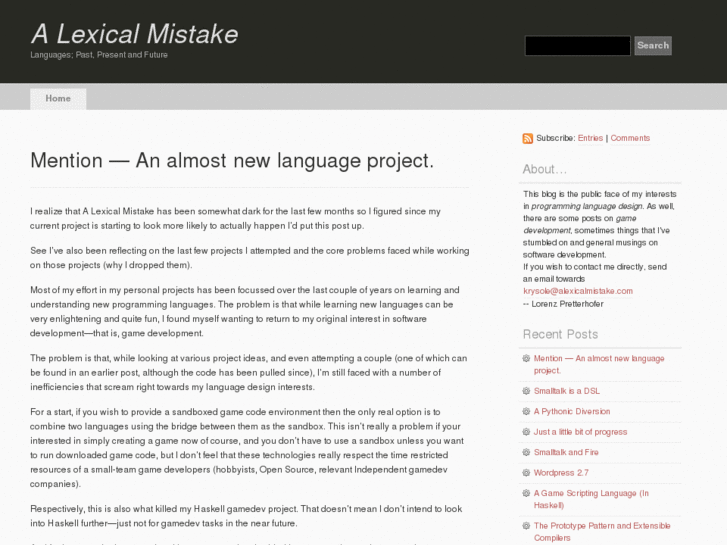Open the Home navigation tab

pos(58,99)
